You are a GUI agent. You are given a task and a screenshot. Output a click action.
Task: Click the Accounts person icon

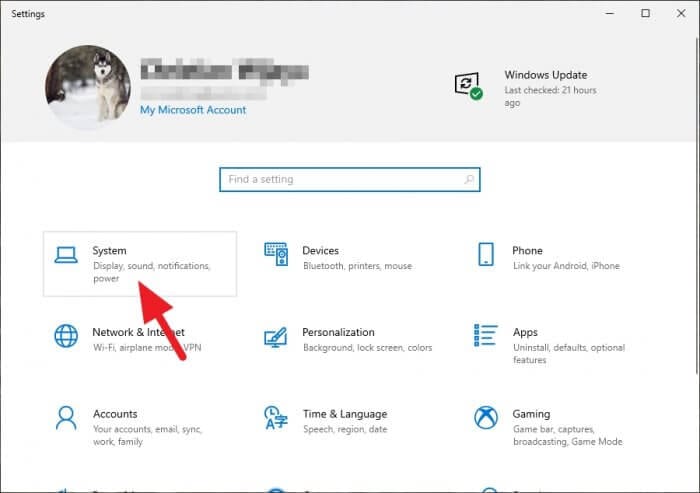[66, 418]
